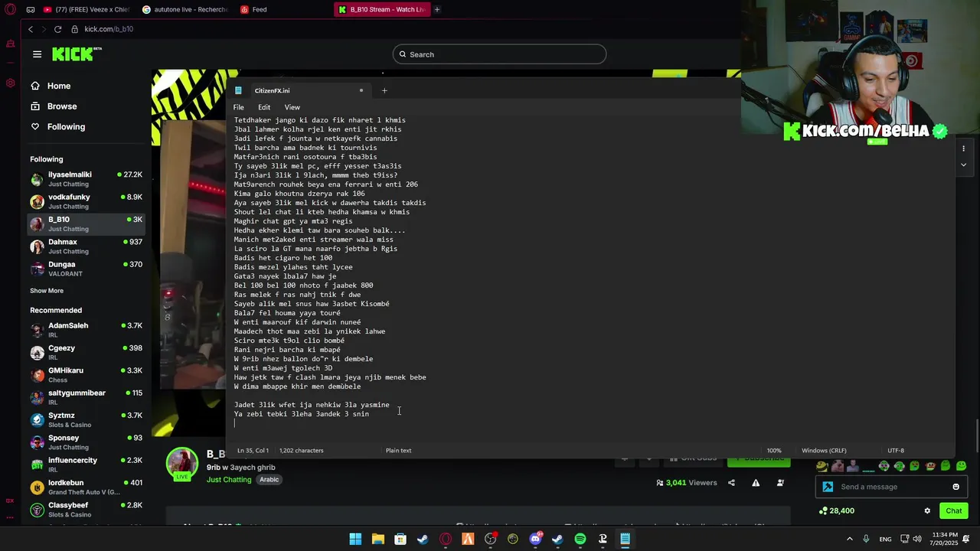The image size is (980, 551).
Task: Go back in browser history
Action: pos(31,29)
